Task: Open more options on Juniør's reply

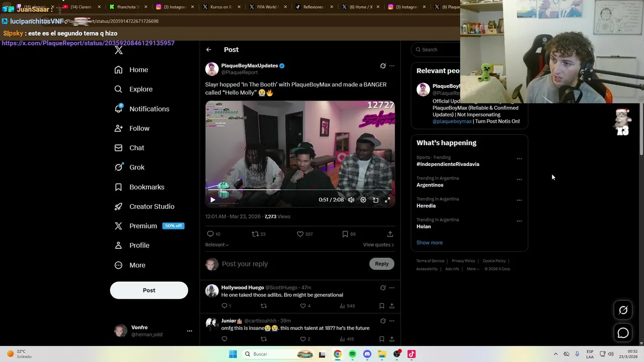Action: tap(392, 321)
